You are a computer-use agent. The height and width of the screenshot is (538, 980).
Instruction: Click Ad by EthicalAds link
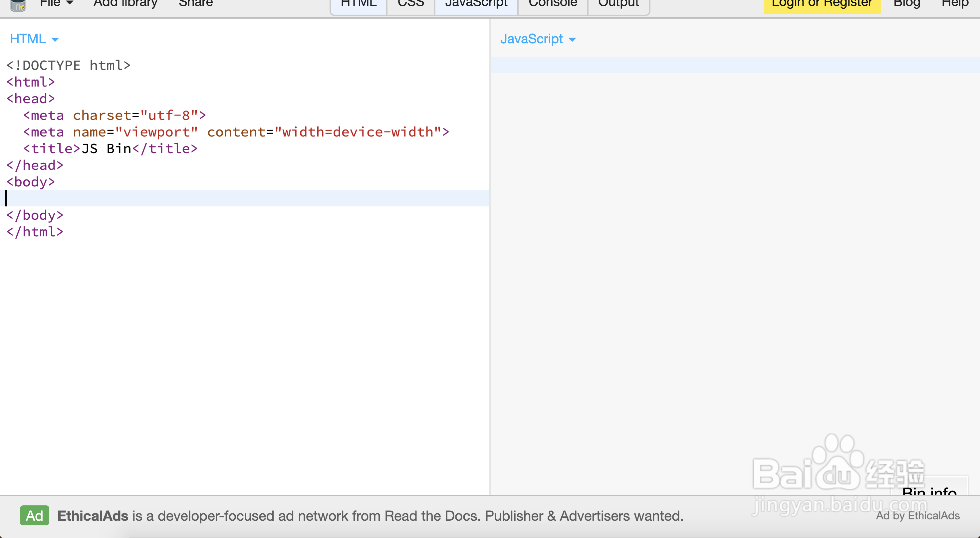tap(918, 516)
